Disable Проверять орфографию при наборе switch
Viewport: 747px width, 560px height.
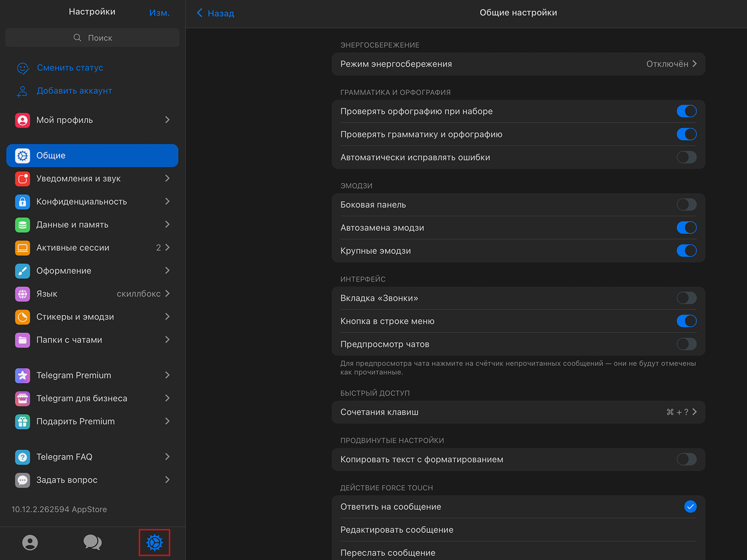click(x=686, y=111)
